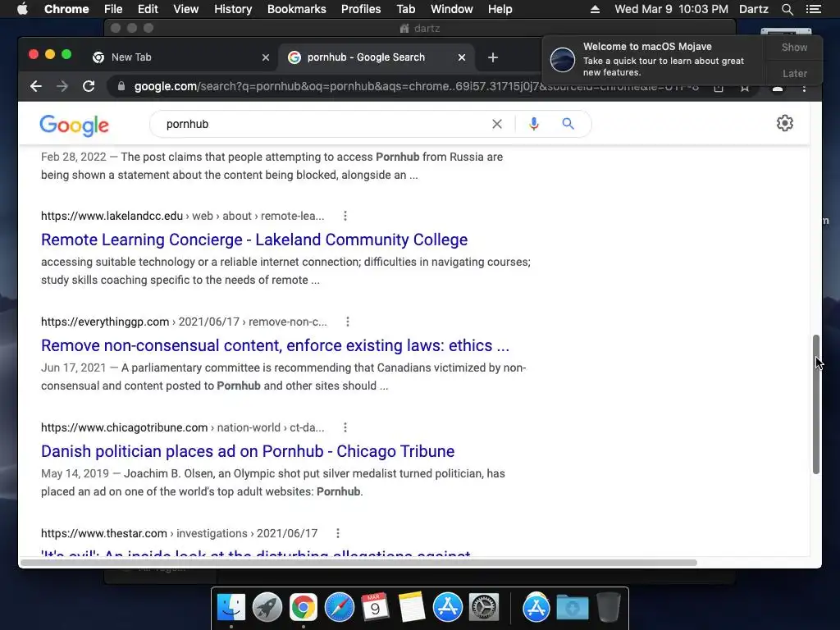Screen dimensions: 840x630
Task: Click the Welcome to macOS Mojave notification
Action: click(654, 59)
